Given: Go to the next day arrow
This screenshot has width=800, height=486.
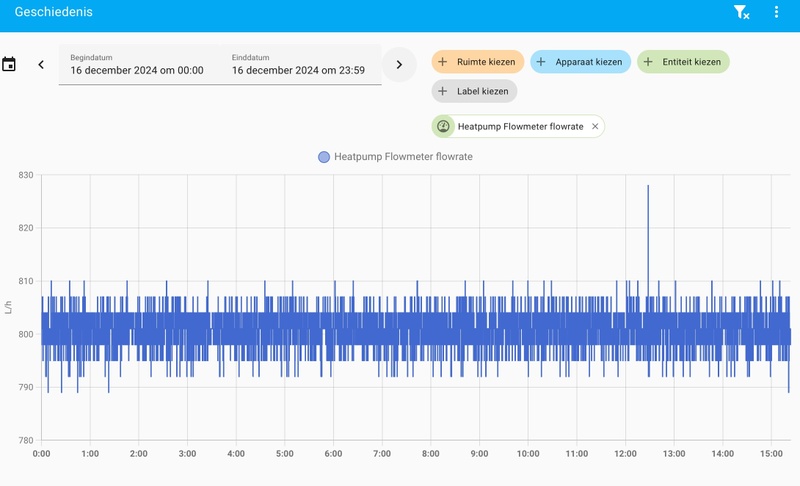Looking at the screenshot, I should tap(399, 64).
